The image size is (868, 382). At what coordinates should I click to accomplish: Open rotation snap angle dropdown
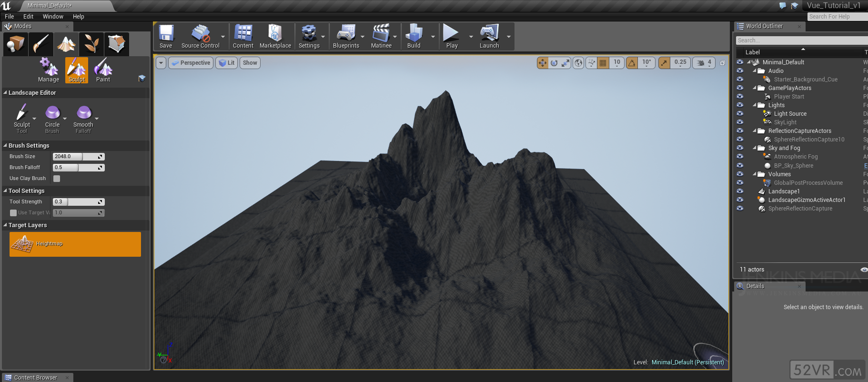click(x=646, y=63)
